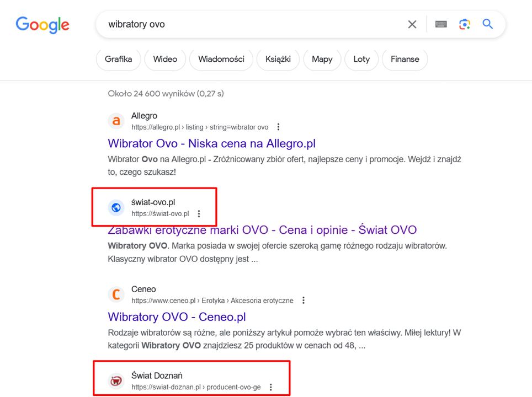532x397 pixels.
Task: Search by image with Google Lens
Action: (465, 24)
